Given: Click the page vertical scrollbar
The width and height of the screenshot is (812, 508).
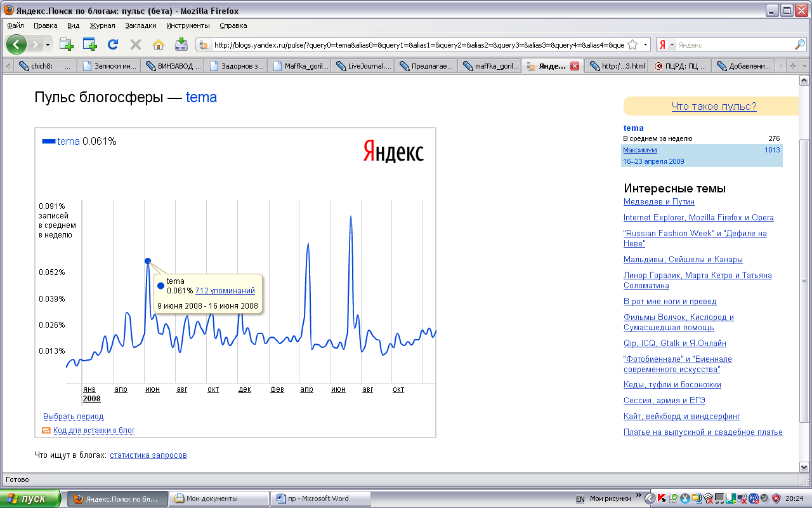Looking at the screenshot, I should [804, 280].
